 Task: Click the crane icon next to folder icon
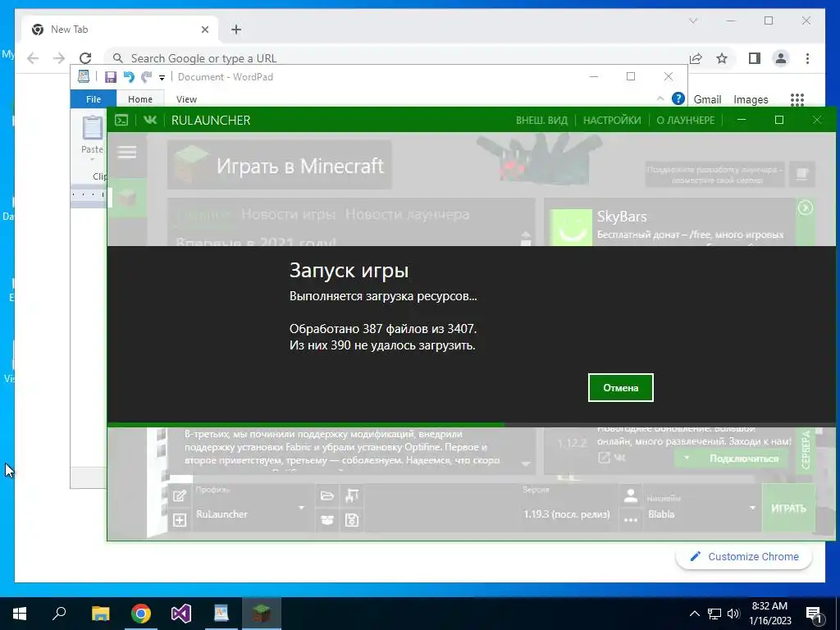(351, 495)
